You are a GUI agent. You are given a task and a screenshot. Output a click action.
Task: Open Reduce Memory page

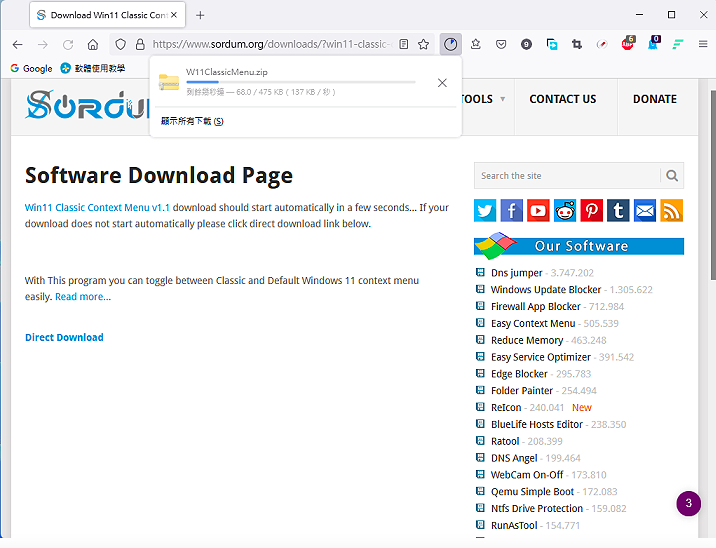pyautogui.click(x=527, y=341)
